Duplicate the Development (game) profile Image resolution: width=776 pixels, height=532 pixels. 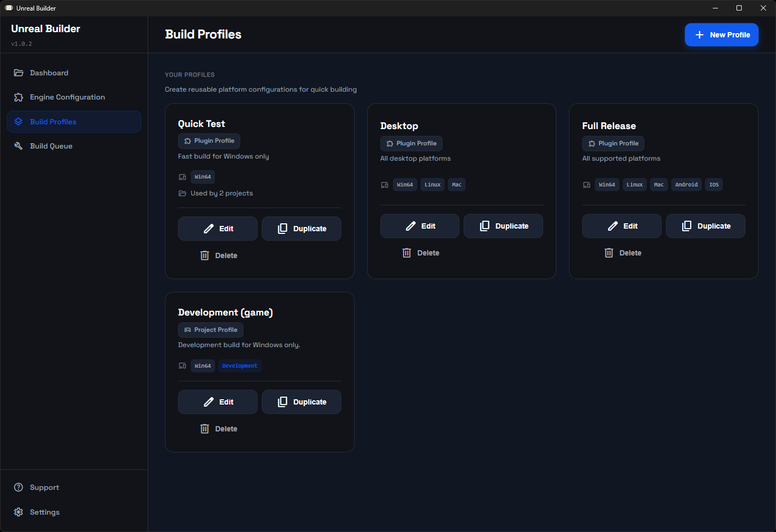click(301, 402)
